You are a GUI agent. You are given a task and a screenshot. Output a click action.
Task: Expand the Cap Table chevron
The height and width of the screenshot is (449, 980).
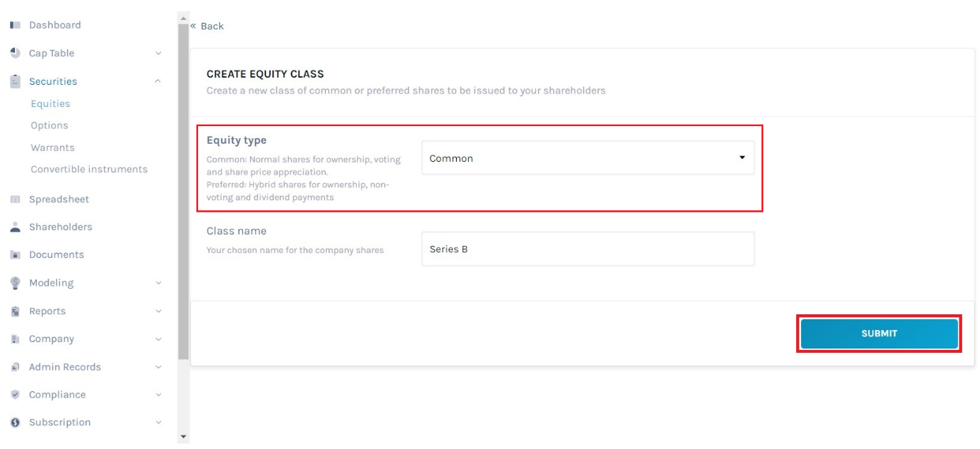point(158,53)
